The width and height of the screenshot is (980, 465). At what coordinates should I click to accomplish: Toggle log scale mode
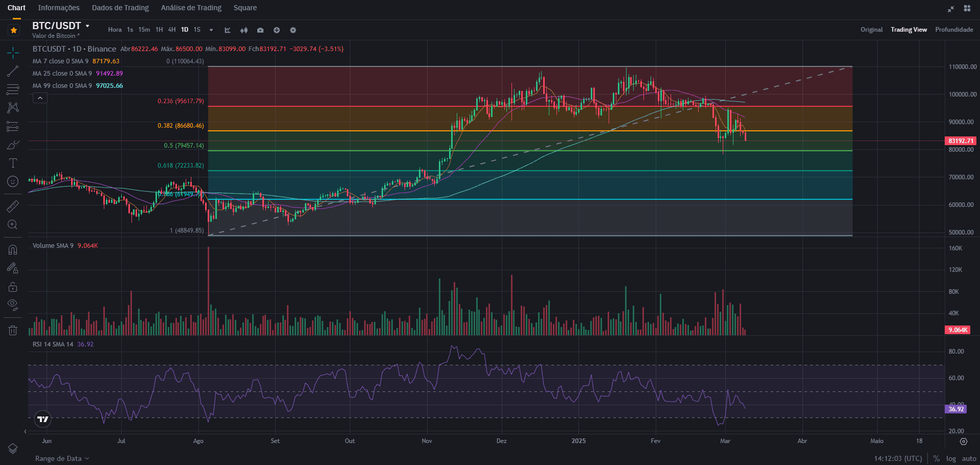pyautogui.click(x=951, y=458)
